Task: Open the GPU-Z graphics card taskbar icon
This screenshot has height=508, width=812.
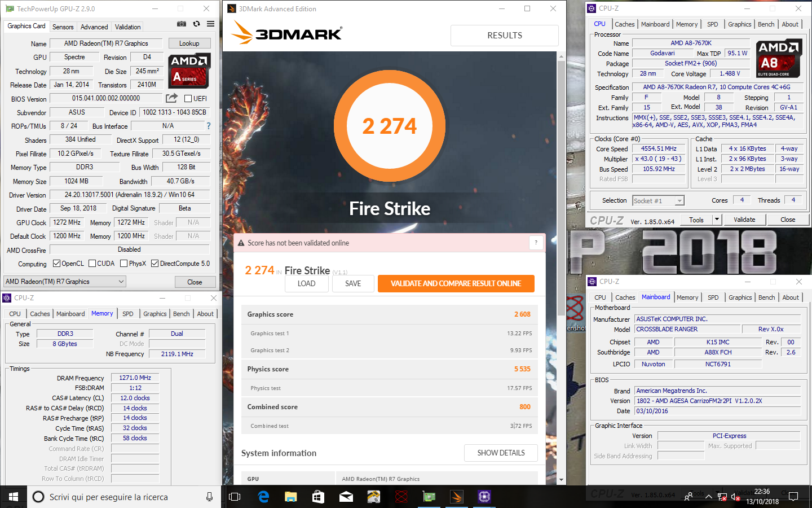Action: pyautogui.click(x=429, y=497)
